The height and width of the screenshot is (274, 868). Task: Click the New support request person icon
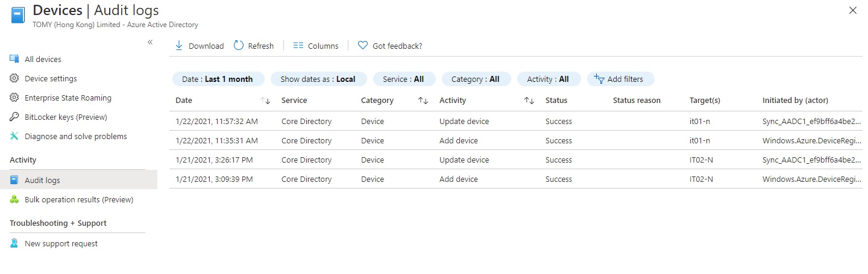tap(14, 243)
